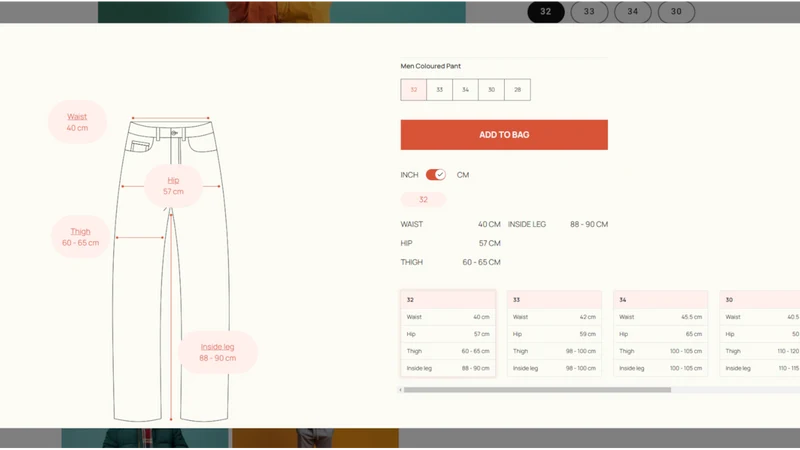Click the INCH unit label

pyautogui.click(x=409, y=175)
